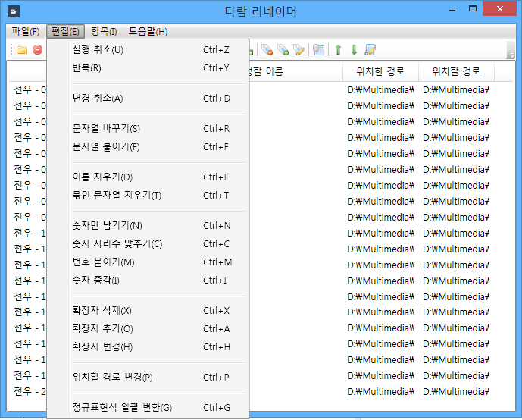Select 실행 취소(U) from the edit menu
The image size is (522, 420).
(x=98, y=50)
